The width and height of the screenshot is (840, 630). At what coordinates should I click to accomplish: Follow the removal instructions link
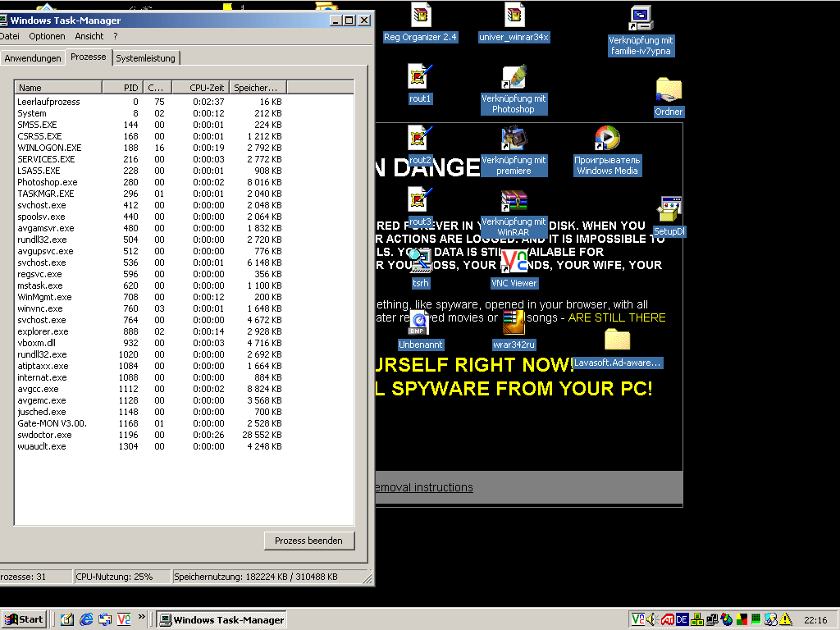click(424, 487)
